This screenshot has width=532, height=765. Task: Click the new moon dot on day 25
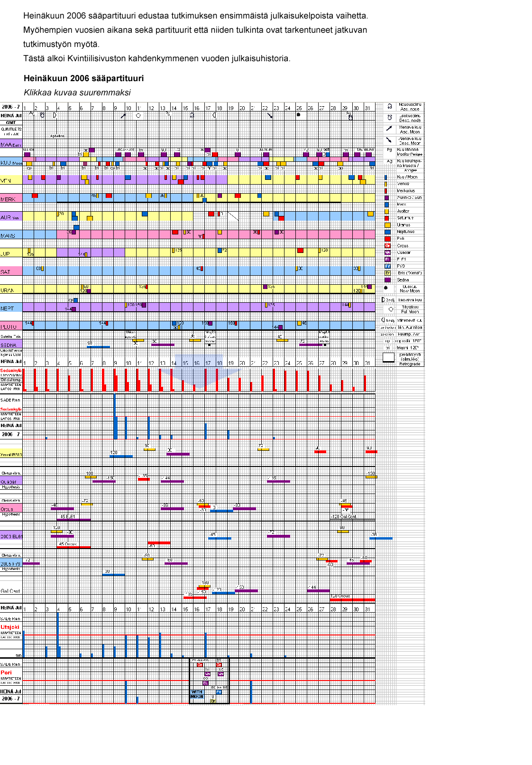coord(298,114)
